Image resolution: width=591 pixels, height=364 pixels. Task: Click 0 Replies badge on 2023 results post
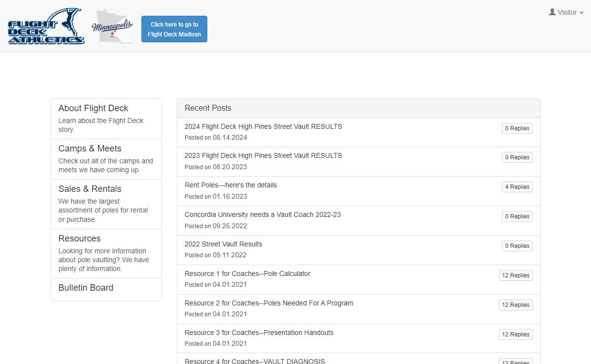point(517,157)
